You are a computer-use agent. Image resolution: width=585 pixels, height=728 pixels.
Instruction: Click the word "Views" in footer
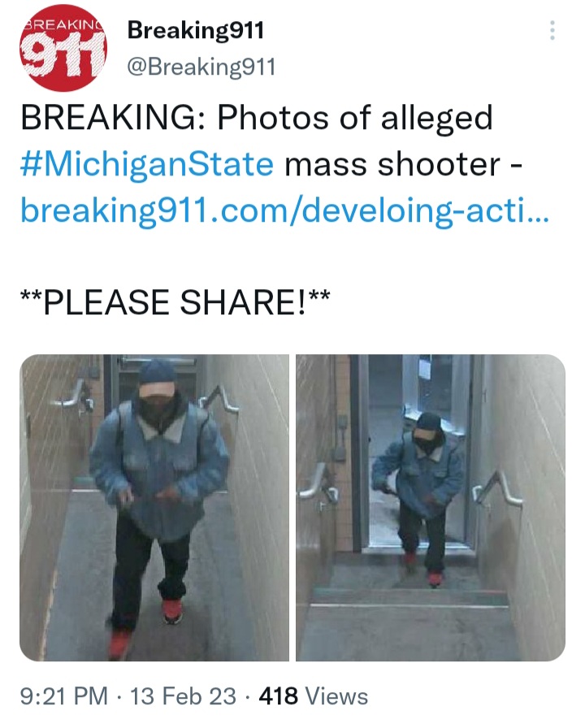(336, 696)
